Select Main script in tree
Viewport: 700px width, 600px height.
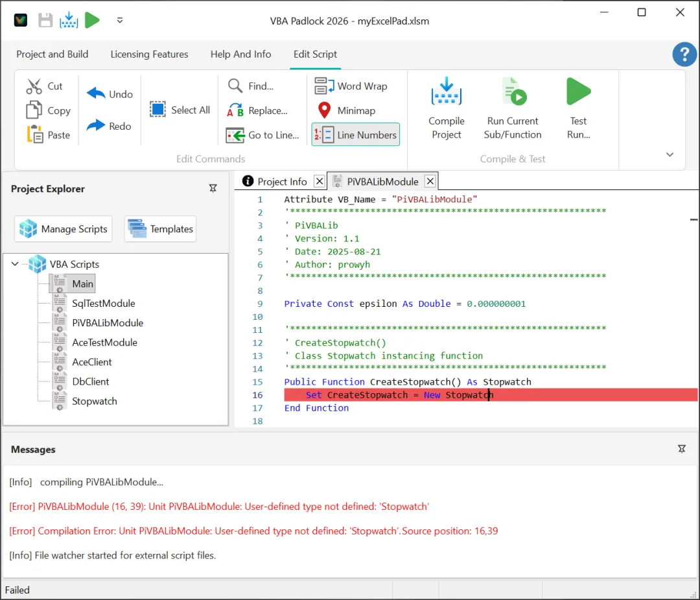82,283
